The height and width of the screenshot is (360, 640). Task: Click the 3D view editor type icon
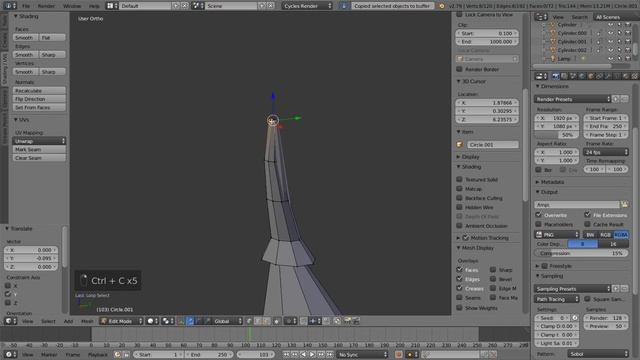pos(10,321)
